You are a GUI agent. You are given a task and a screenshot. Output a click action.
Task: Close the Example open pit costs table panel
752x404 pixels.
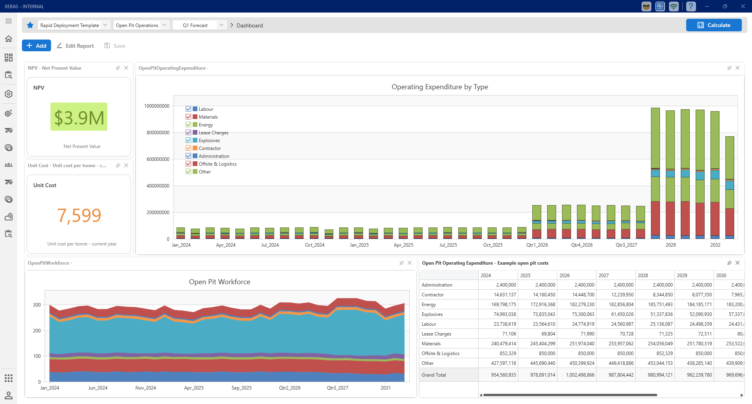(x=738, y=263)
